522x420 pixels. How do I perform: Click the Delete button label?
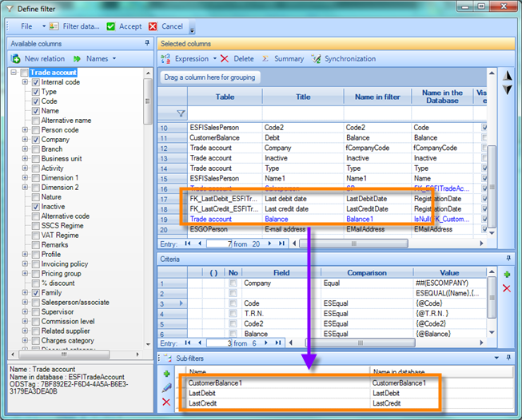pyautogui.click(x=244, y=59)
